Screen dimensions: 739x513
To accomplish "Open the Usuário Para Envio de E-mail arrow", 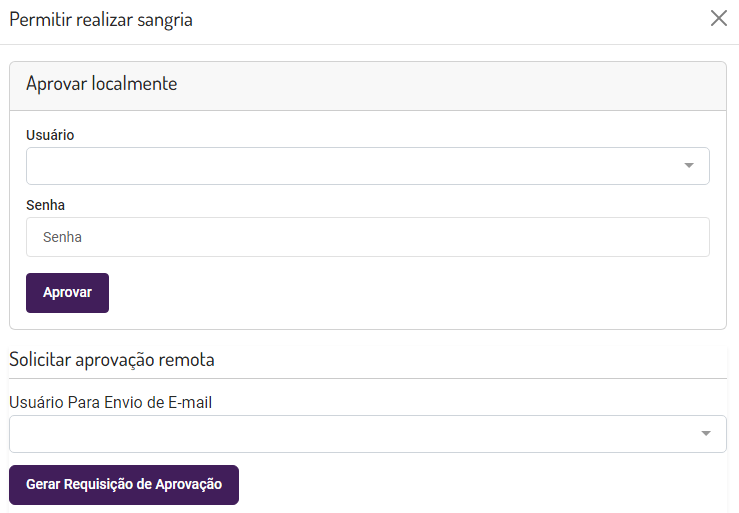I will (706, 434).
